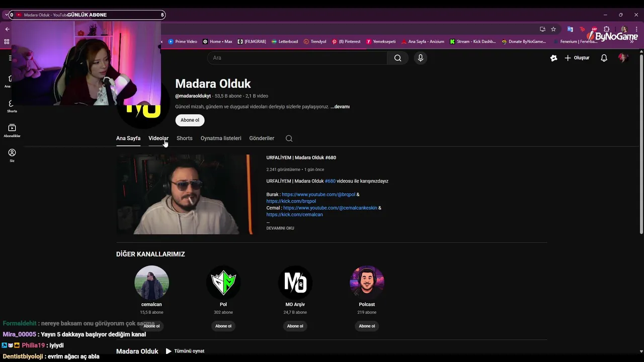The image size is (644, 362).
Task: Open the Letterboxd bookmark
Action: pyautogui.click(x=284, y=42)
